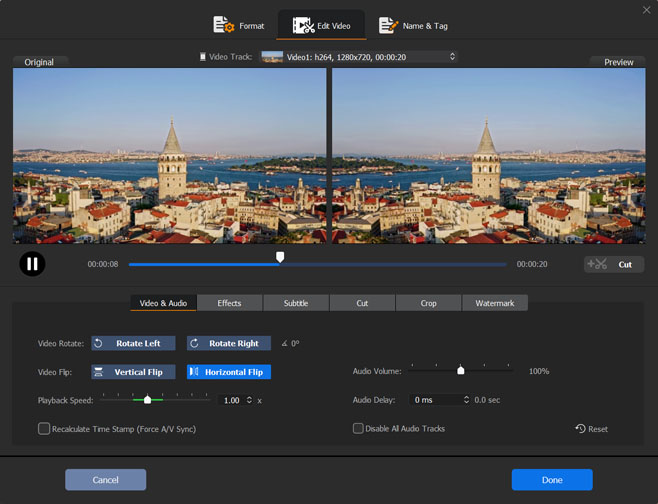
Task: Click the Cancel button
Action: 106,480
